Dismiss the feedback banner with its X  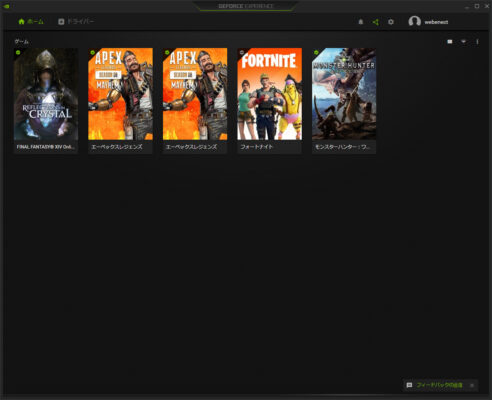point(472,385)
